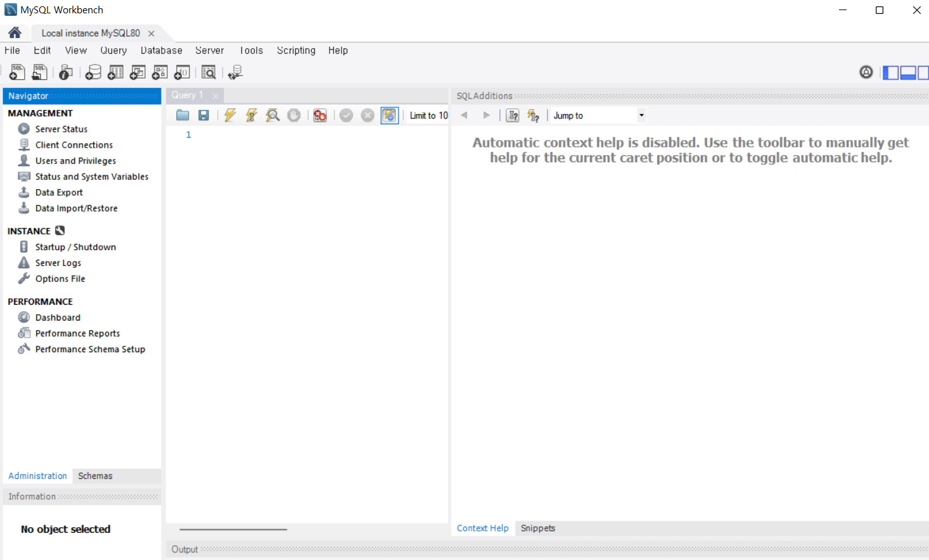
Task: Open Workbench preferences gear icon
Action: (866, 72)
